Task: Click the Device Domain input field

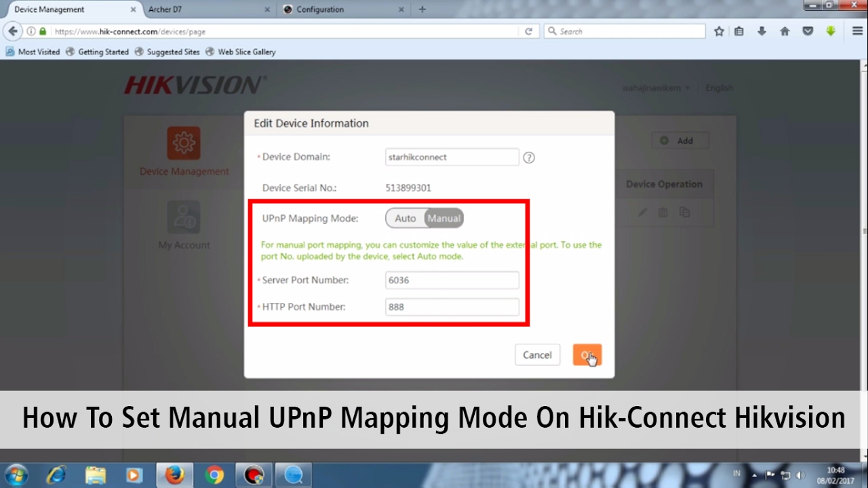Action: point(452,157)
